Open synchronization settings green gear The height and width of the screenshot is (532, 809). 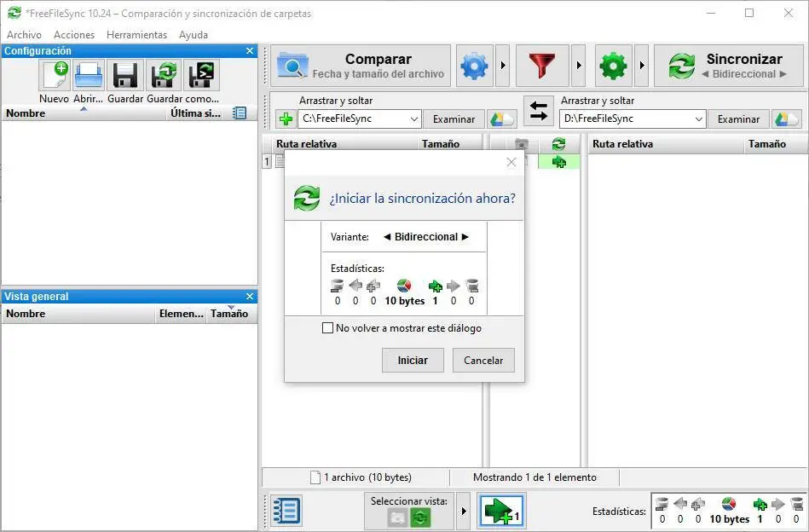(613, 66)
